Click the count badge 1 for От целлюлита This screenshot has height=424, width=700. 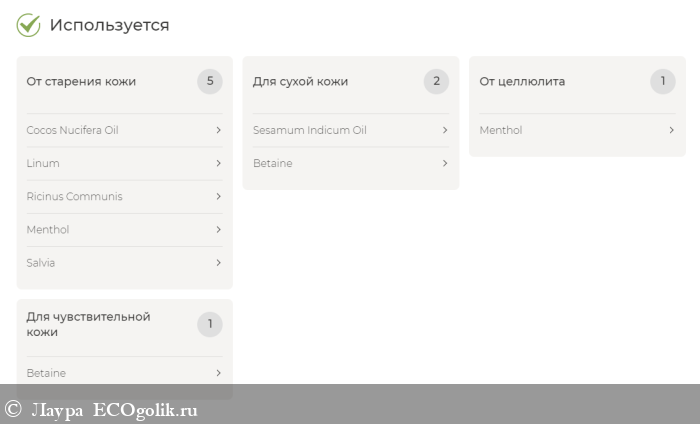click(x=662, y=82)
